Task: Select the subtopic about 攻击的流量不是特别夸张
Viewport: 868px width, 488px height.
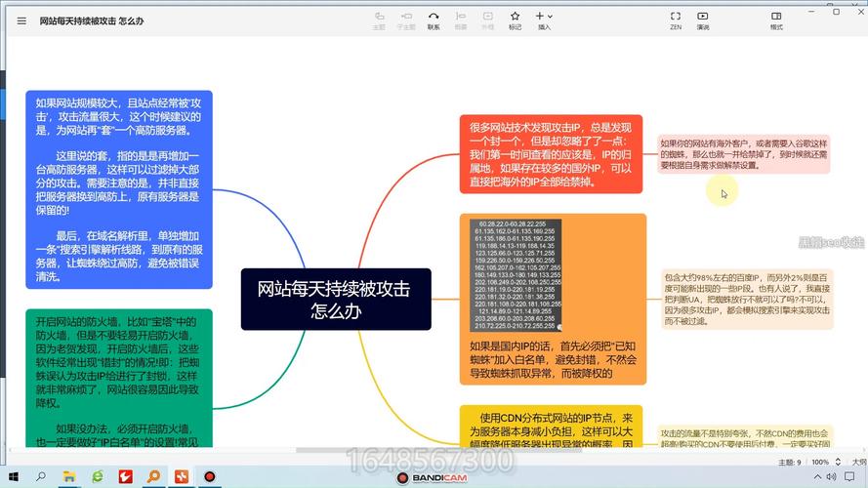Action: click(745, 436)
